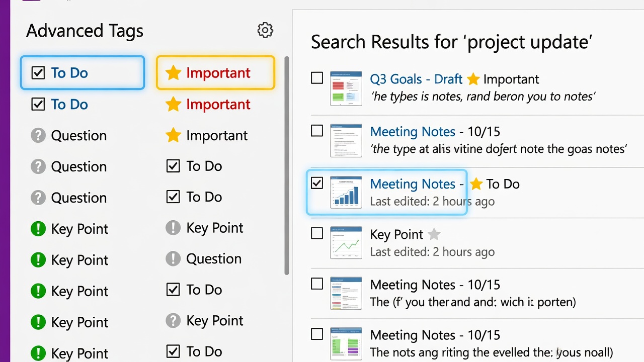This screenshot has height=362, width=644.
Task: Click the star beside To Do in selected result
Action: click(476, 184)
